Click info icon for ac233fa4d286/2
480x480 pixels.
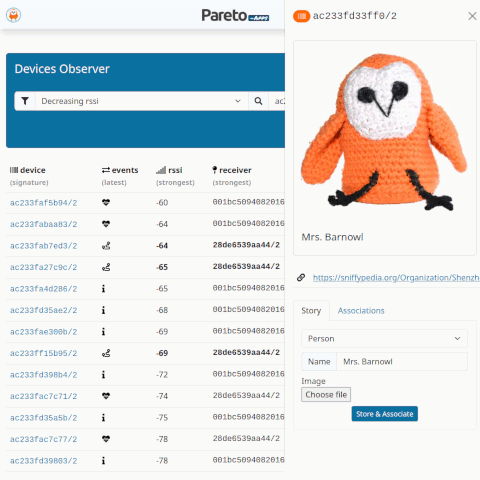pyautogui.click(x=103, y=289)
